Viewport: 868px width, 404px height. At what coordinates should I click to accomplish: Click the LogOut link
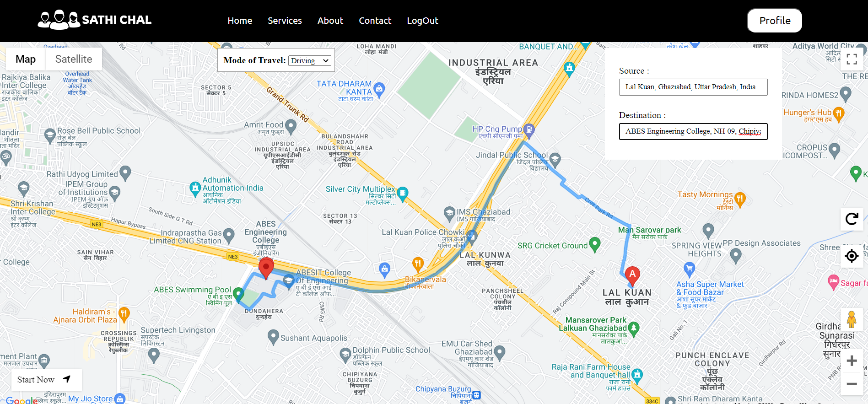(422, 21)
